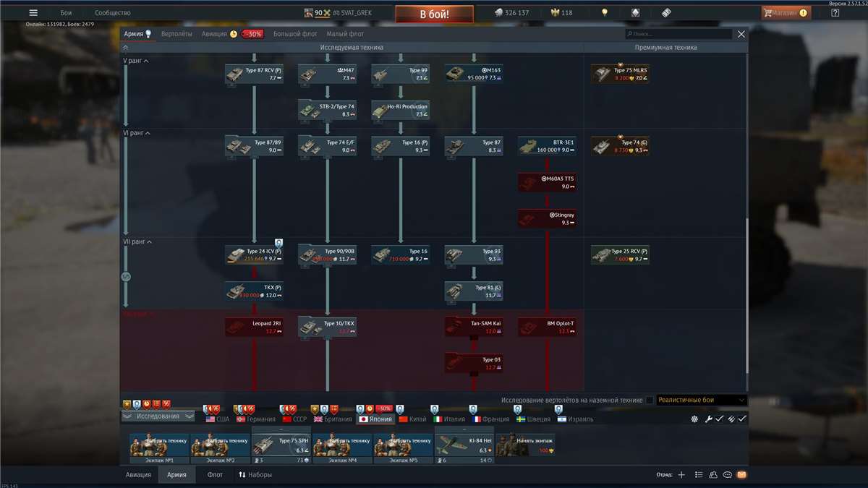Enable helicopter research on ground vehicles checkbox
The height and width of the screenshot is (488, 868).
pos(649,400)
